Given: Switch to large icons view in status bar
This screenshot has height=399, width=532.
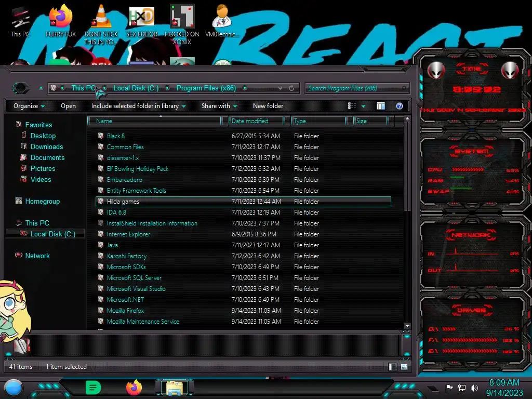Looking at the screenshot, I should coord(404,367).
